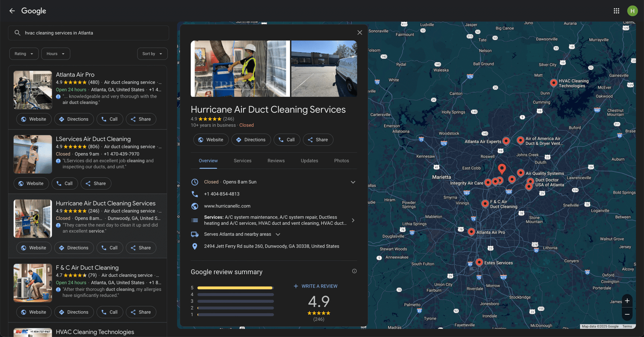Open the worker photo in details panel
The height and width of the screenshot is (337, 644).
240,69
